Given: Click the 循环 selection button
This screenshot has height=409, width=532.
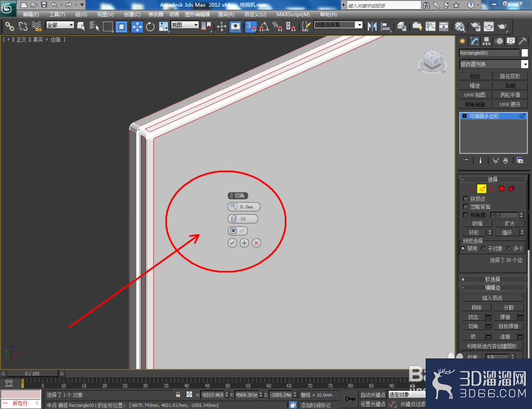Looking at the screenshot, I should point(506,232).
